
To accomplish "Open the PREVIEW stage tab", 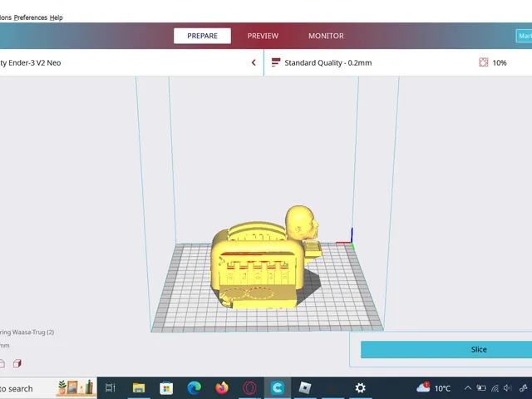I will 263,36.
